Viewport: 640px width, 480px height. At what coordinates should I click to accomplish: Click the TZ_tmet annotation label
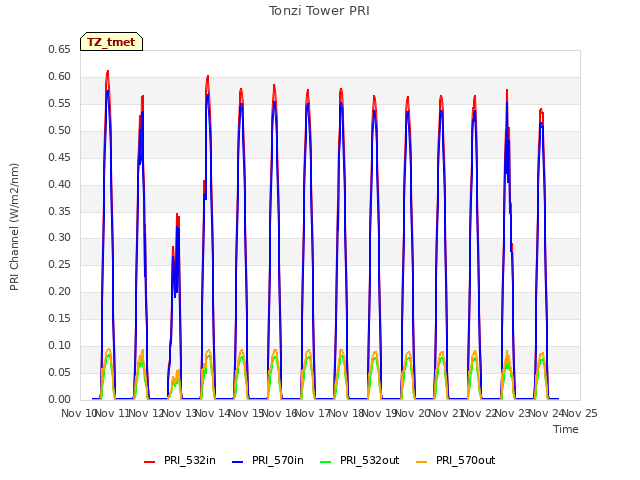111,42
